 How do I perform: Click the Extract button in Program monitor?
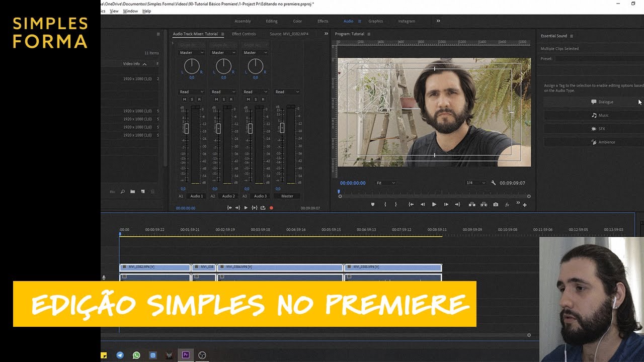click(484, 205)
